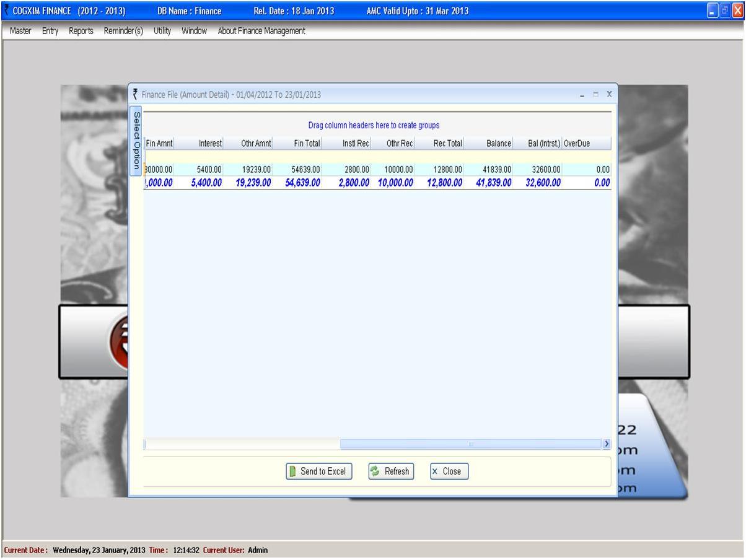Image resolution: width=746 pixels, height=560 pixels.
Task: Click the 41,839.00 summary total
Action: (x=494, y=183)
